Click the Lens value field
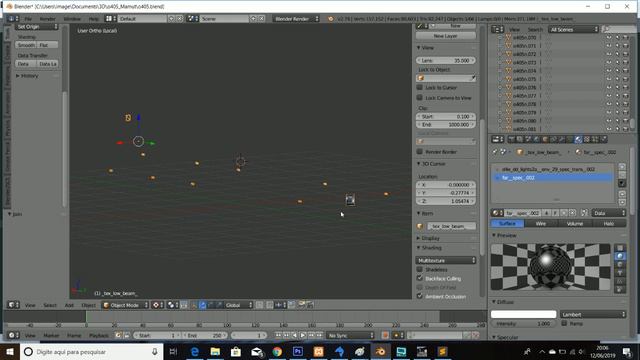This screenshot has height=360, width=640. click(x=446, y=60)
